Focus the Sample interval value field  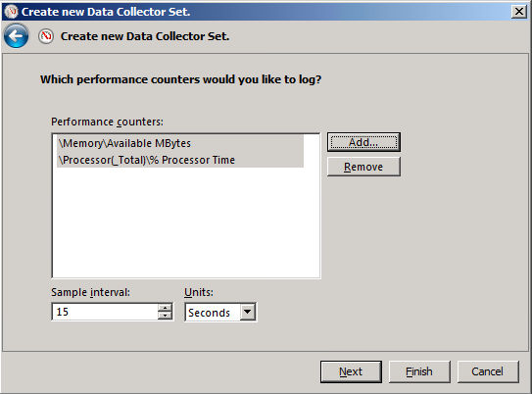tap(105, 312)
